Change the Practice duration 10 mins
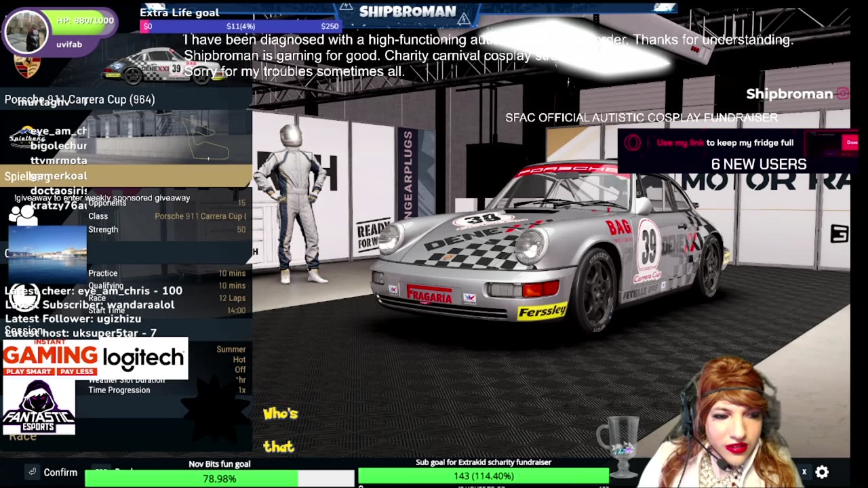The width and height of the screenshot is (868, 488). click(232, 274)
